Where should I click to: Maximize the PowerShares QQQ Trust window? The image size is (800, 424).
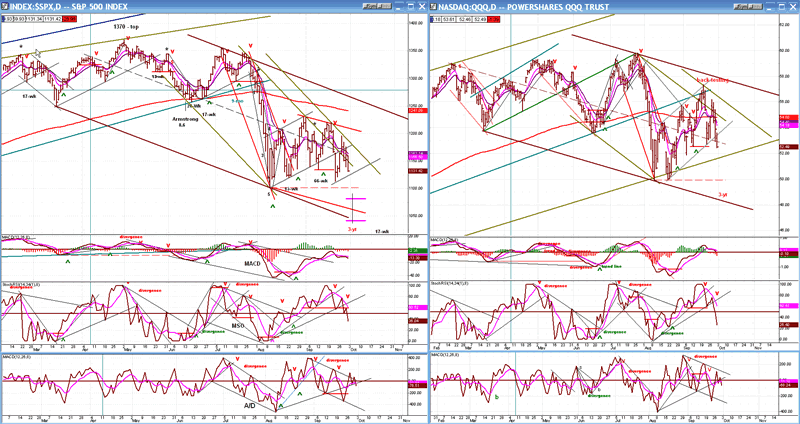(783, 5)
